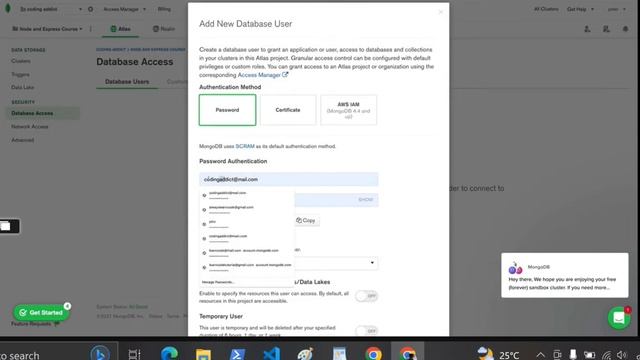Toggle Restrict Access to Clusters/Data Lakes switch
Screen dimensions: 640x360
pos(366,296)
